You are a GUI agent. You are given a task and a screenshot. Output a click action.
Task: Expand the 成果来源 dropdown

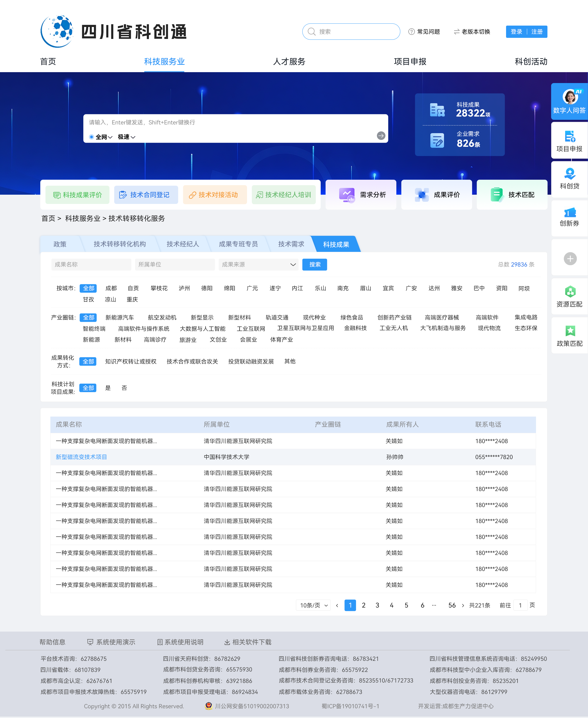click(x=258, y=264)
